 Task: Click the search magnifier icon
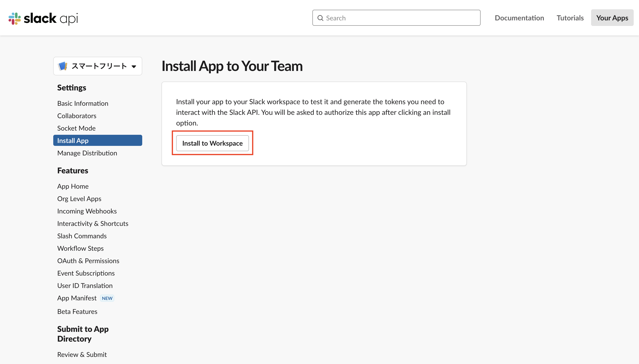pos(320,18)
